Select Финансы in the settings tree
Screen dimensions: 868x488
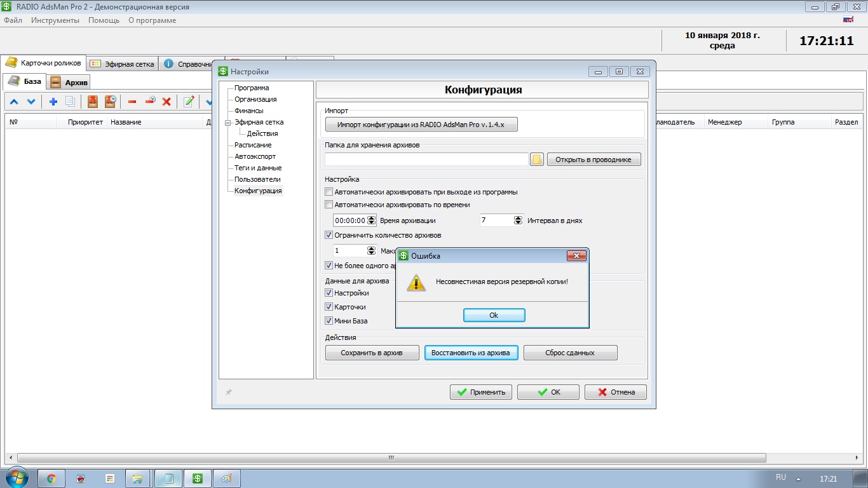[249, 111]
